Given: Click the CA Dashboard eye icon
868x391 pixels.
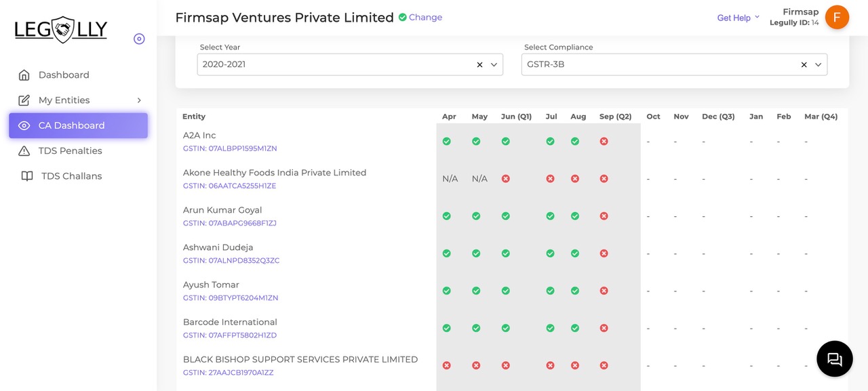Looking at the screenshot, I should point(24,125).
